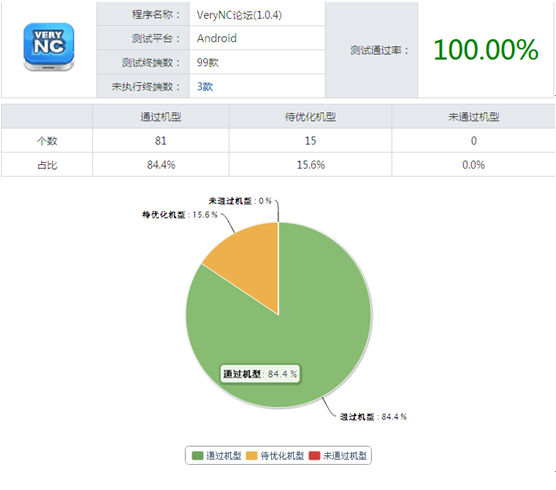
Task: Click the 待优化机型 legend text
Action: click(282, 456)
